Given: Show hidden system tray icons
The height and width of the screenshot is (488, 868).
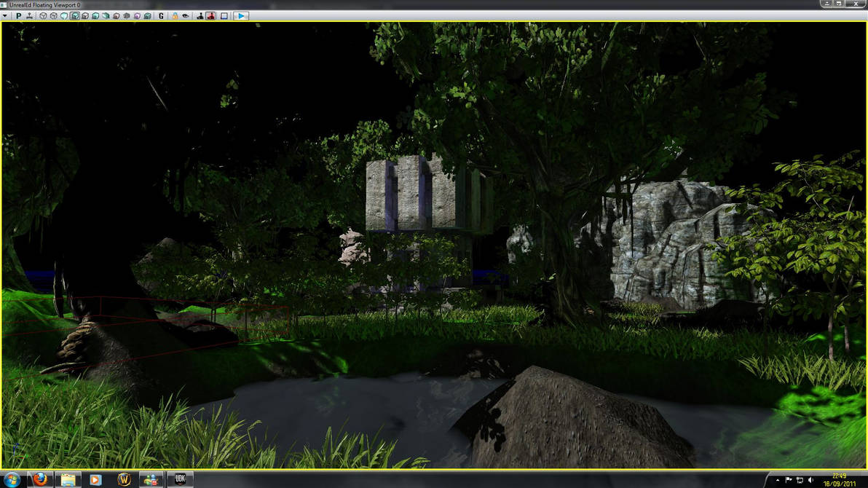Looking at the screenshot, I should [777, 480].
